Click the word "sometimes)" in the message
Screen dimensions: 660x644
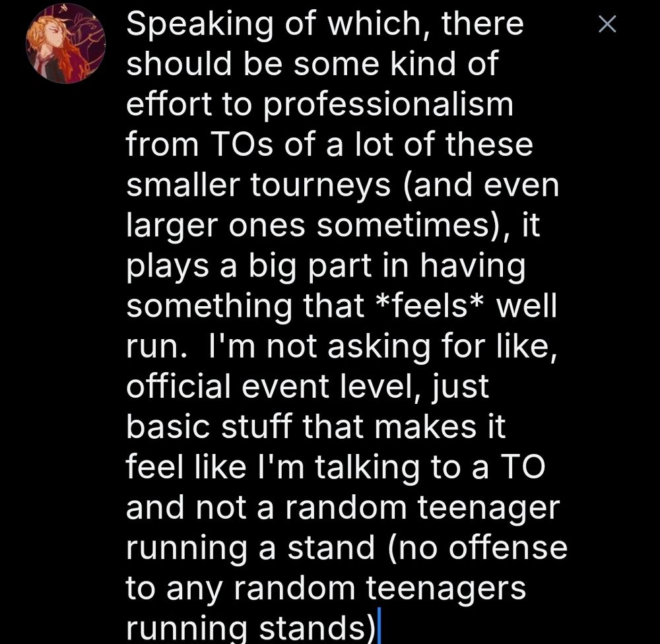click(411, 226)
